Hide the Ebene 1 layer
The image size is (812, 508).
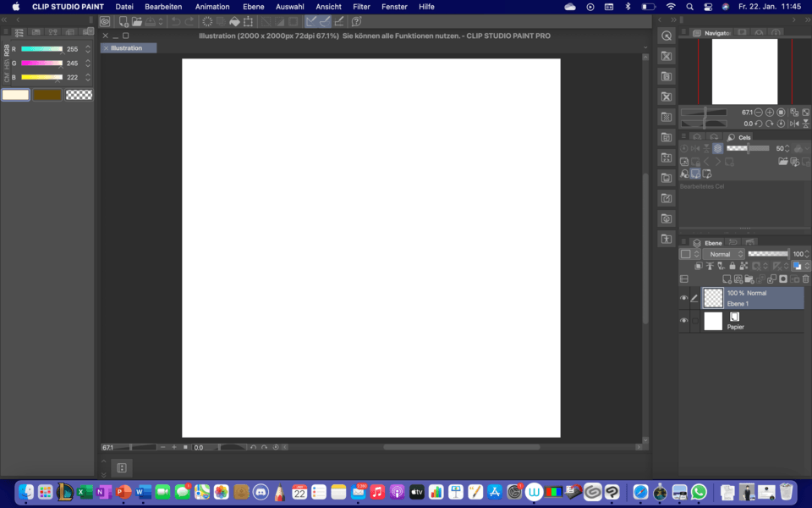pyautogui.click(x=683, y=297)
